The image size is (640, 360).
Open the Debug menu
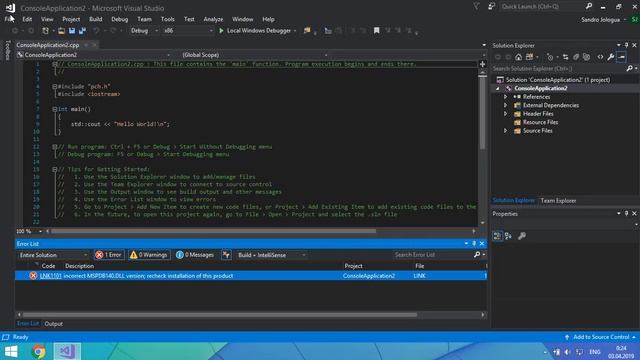tap(119, 19)
